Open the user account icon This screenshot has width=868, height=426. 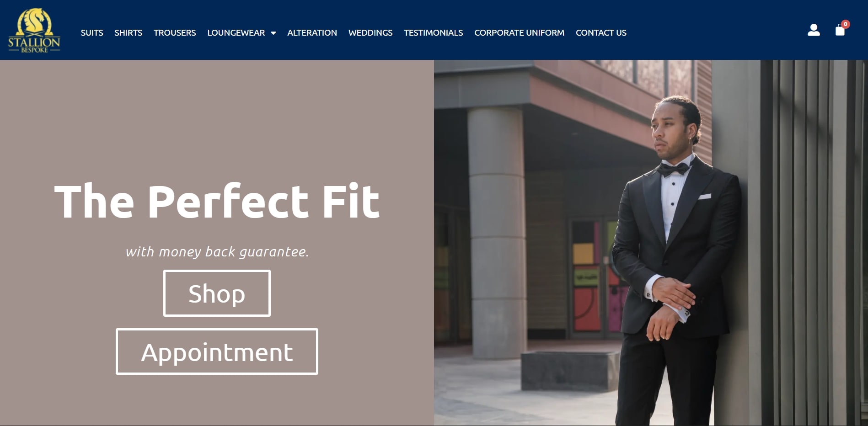pyautogui.click(x=814, y=30)
